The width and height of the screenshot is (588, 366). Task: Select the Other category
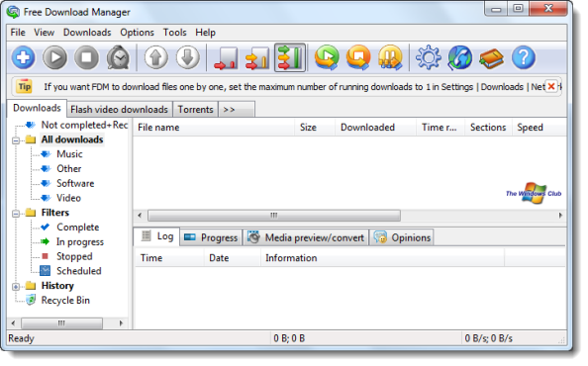click(68, 169)
